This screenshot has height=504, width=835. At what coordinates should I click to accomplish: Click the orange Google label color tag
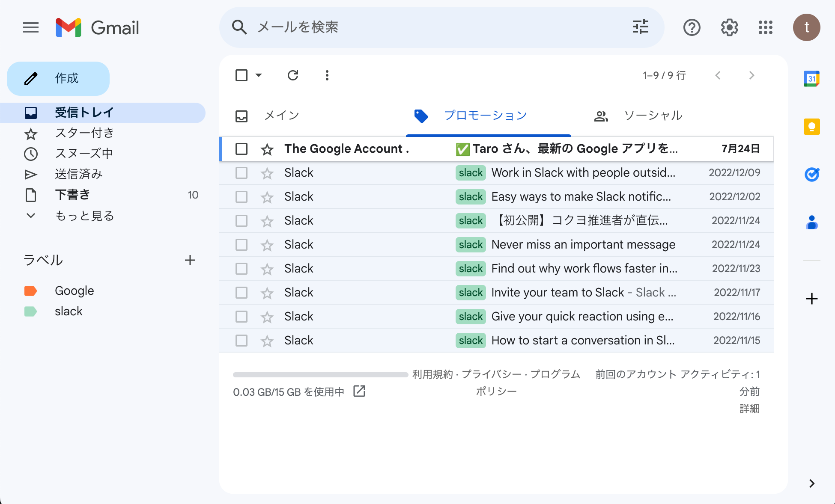pos(31,291)
